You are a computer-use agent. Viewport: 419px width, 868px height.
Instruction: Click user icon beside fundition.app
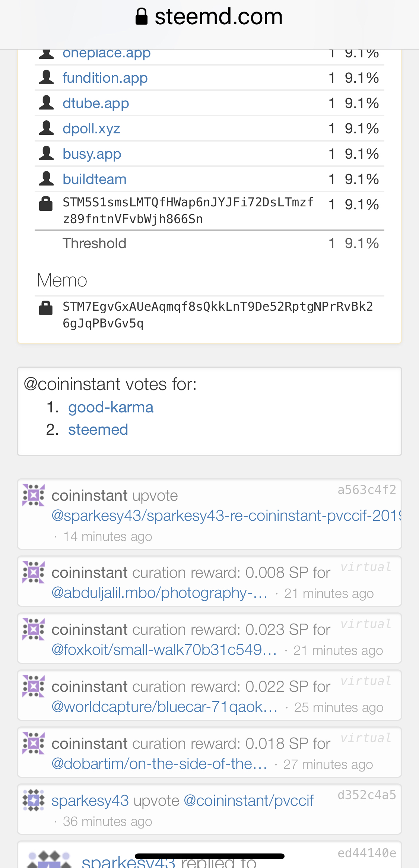[x=46, y=77]
